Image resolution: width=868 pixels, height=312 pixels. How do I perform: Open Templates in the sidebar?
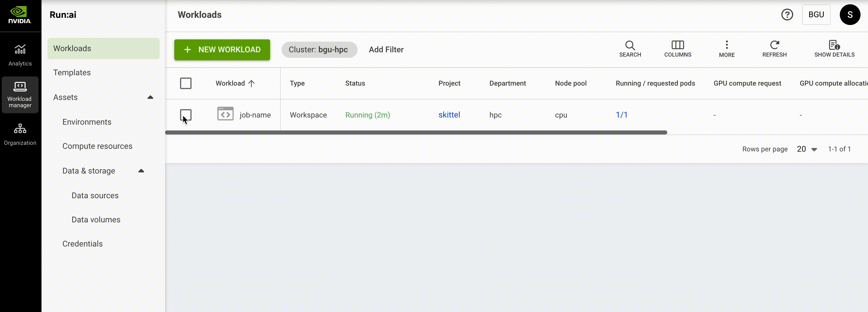point(72,73)
